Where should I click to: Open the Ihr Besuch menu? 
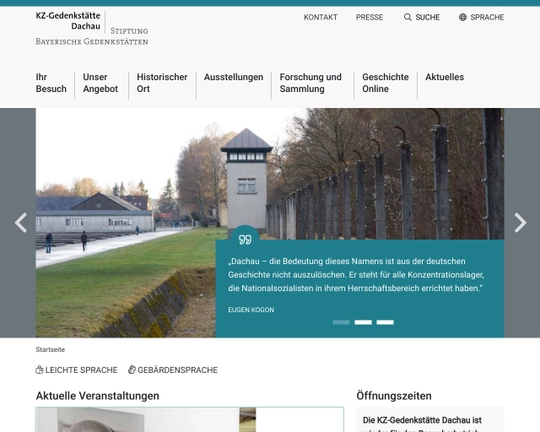51,83
